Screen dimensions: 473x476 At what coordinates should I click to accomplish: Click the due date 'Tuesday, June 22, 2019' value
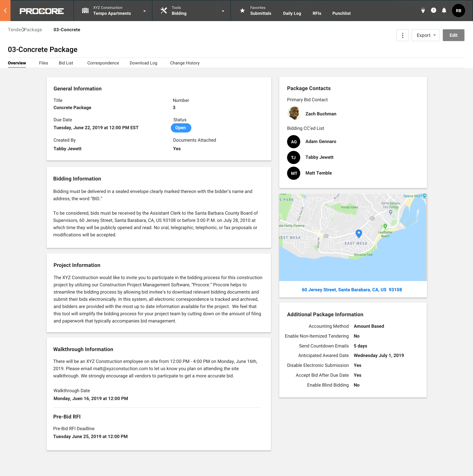[x=96, y=128]
